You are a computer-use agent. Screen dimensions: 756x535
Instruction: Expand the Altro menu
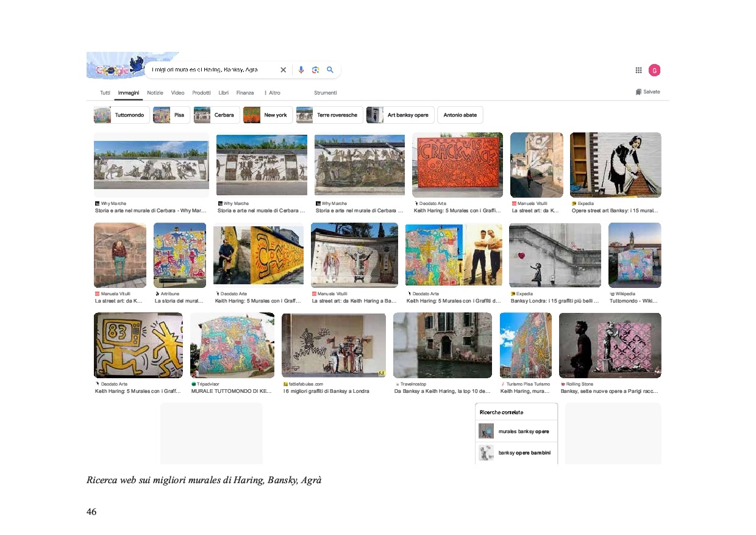(x=272, y=93)
